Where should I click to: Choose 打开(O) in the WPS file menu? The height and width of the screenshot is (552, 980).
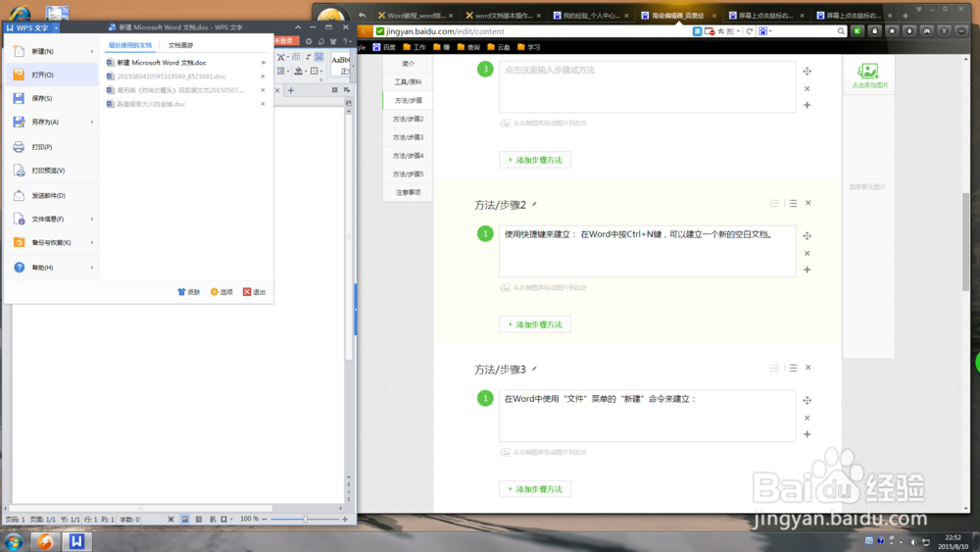[51, 75]
